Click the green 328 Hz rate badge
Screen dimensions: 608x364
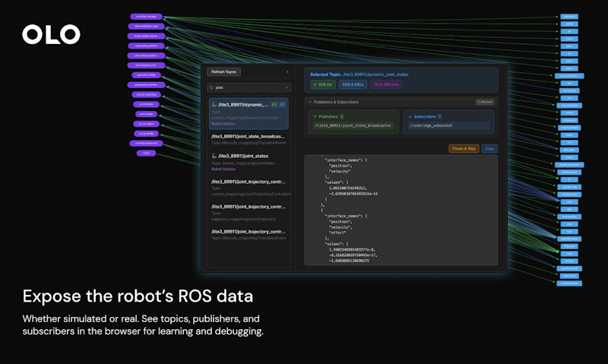pyautogui.click(x=322, y=84)
